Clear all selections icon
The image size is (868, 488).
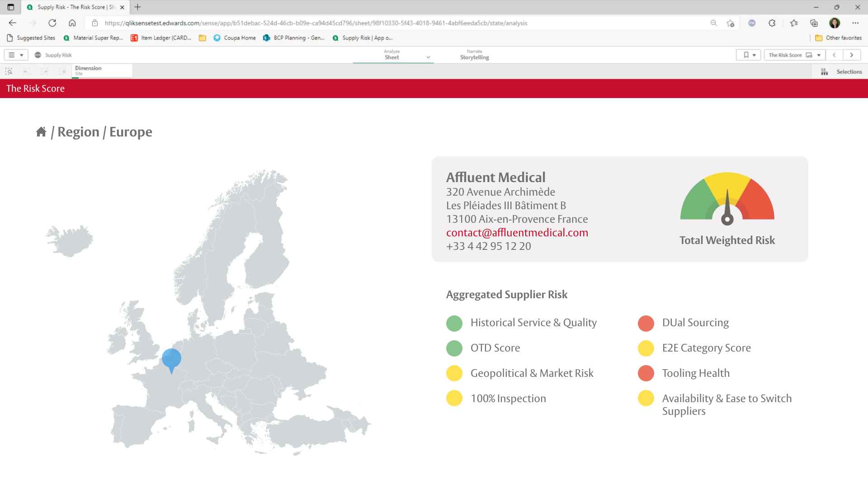62,71
